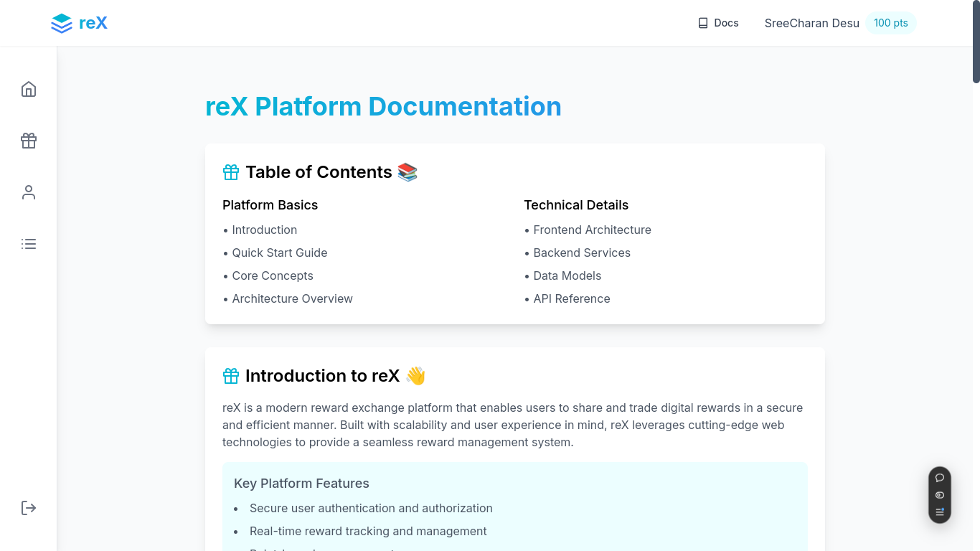
Task: Toggle the eye control in the floating widget
Action: [940, 495]
